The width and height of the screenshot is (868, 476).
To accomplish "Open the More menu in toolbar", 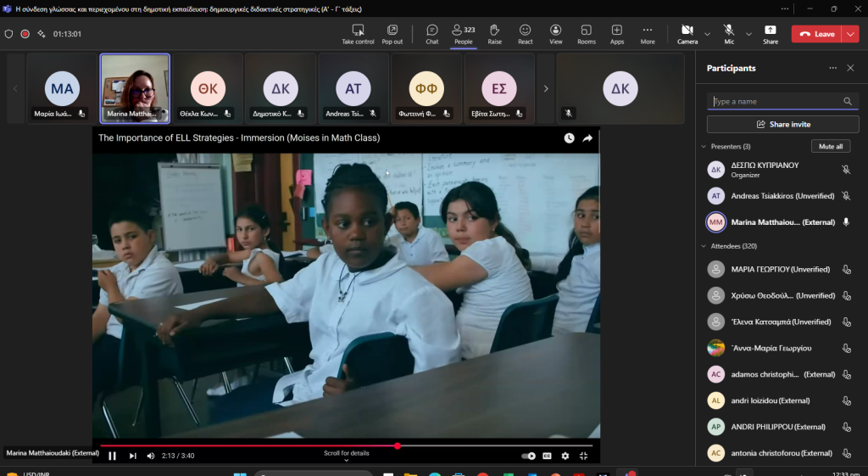I will pos(648,34).
